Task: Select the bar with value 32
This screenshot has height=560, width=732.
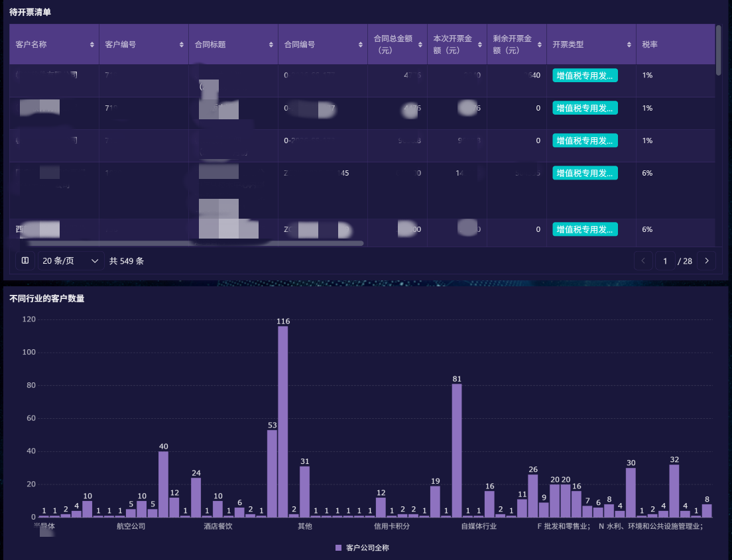Action: (x=674, y=491)
